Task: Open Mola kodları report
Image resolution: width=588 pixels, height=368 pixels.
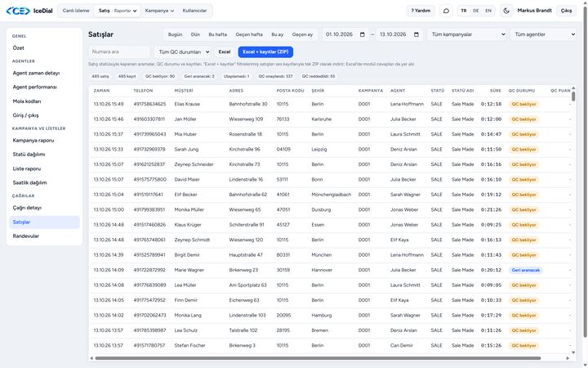Action: pos(44,101)
